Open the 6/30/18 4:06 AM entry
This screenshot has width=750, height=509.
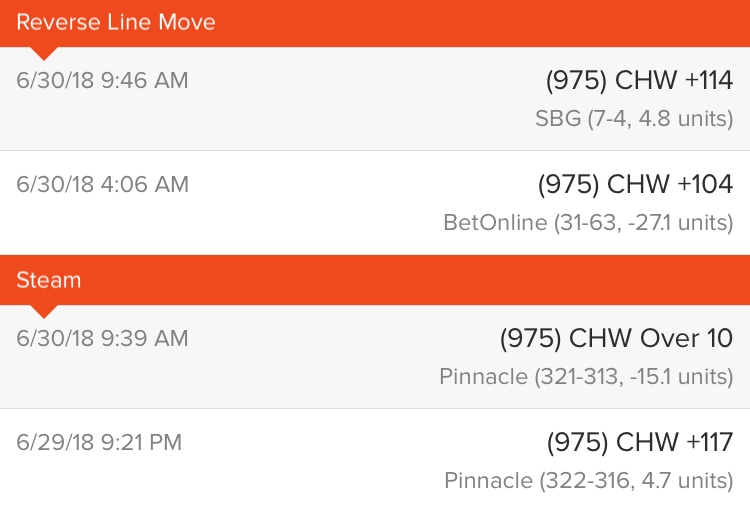(x=103, y=184)
